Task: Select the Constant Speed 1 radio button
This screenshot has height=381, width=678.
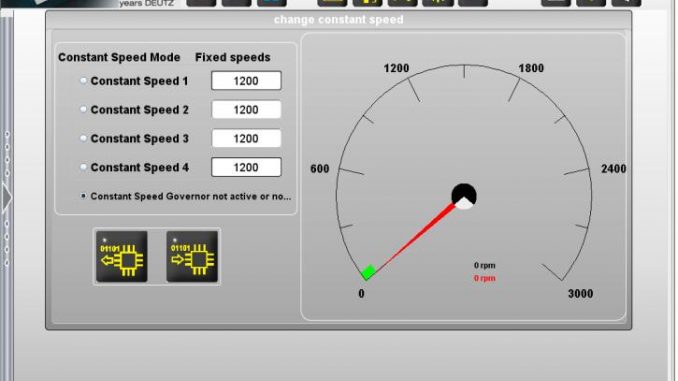Action: pyautogui.click(x=83, y=81)
